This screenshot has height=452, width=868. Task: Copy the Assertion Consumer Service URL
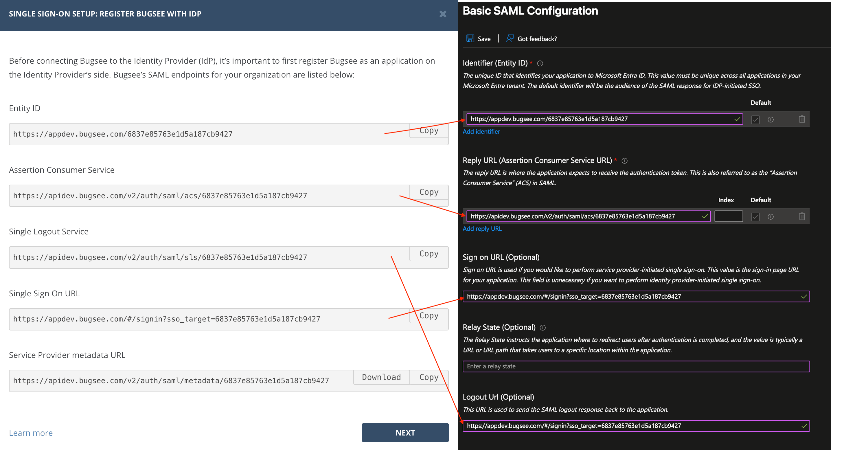(429, 192)
